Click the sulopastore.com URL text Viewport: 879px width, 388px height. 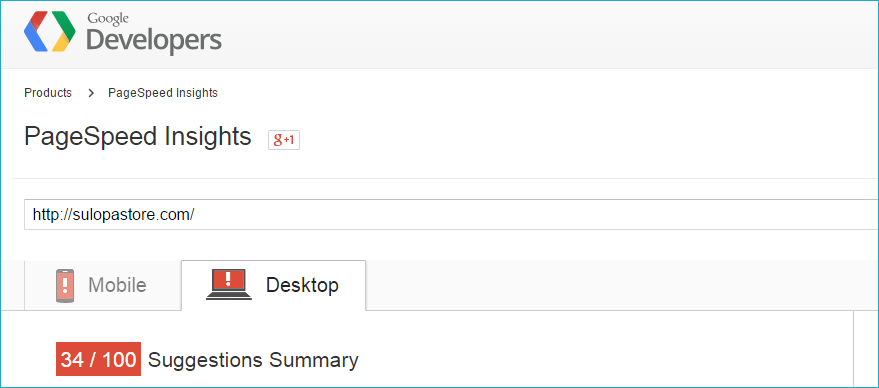113,214
